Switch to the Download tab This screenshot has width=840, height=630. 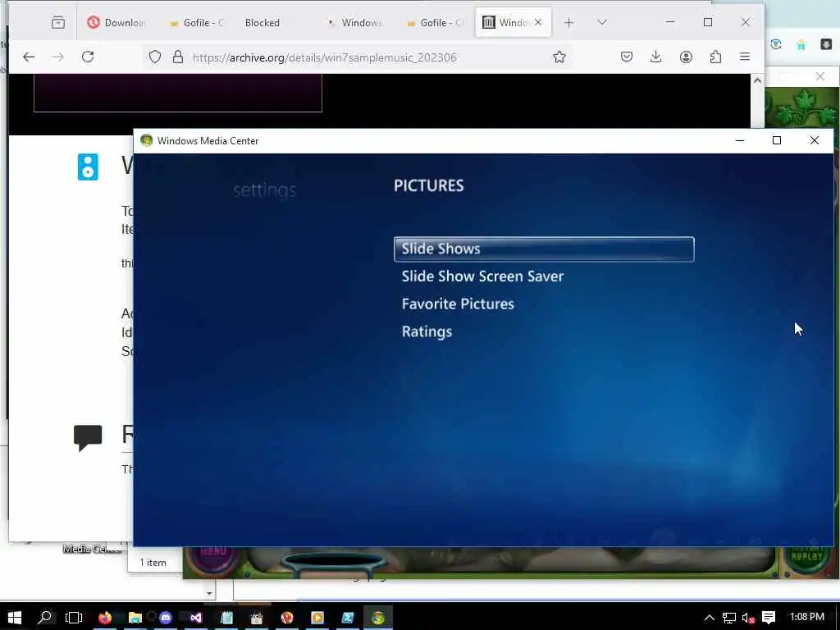pyautogui.click(x=116, y=22)
